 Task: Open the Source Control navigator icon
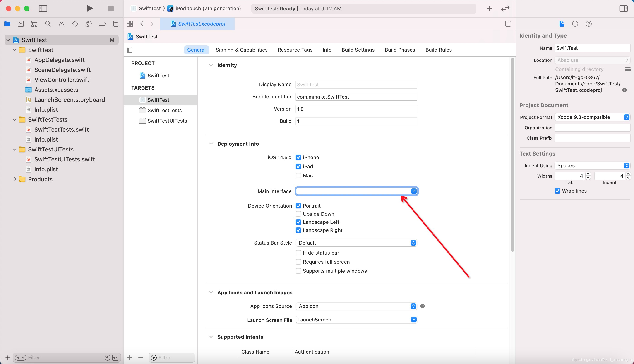pos(21,24)
